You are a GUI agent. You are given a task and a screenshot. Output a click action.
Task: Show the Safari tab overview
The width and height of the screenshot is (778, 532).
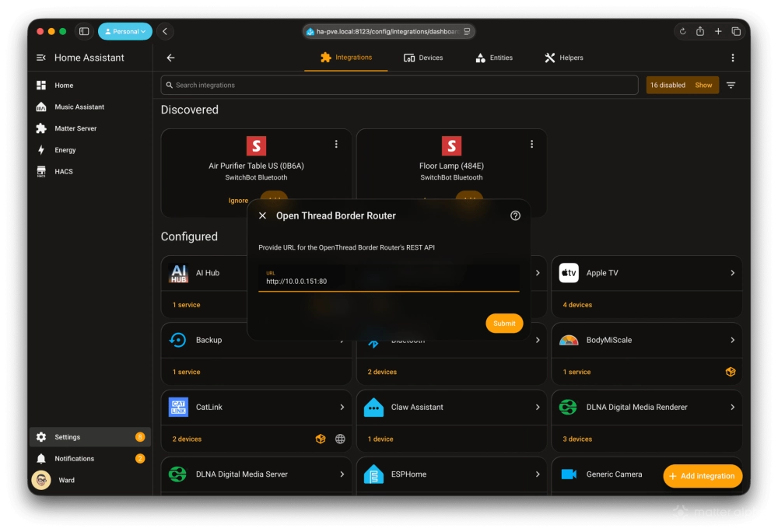tap(736, 31)
